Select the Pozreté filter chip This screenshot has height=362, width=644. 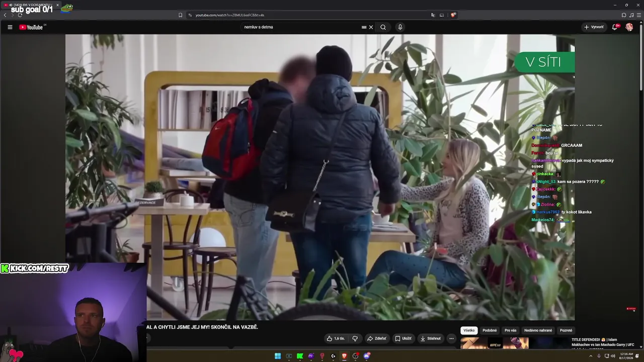click(x=566, y=330)
